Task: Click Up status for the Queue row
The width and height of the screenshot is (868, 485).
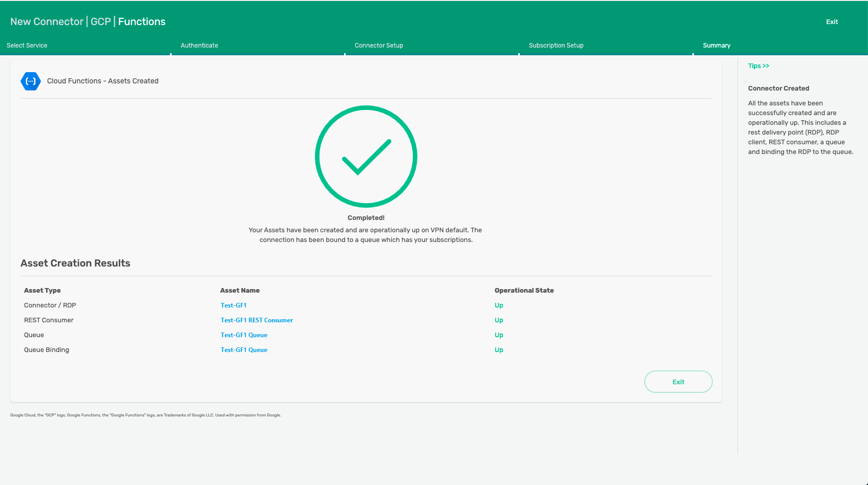Action: (499, 335)
